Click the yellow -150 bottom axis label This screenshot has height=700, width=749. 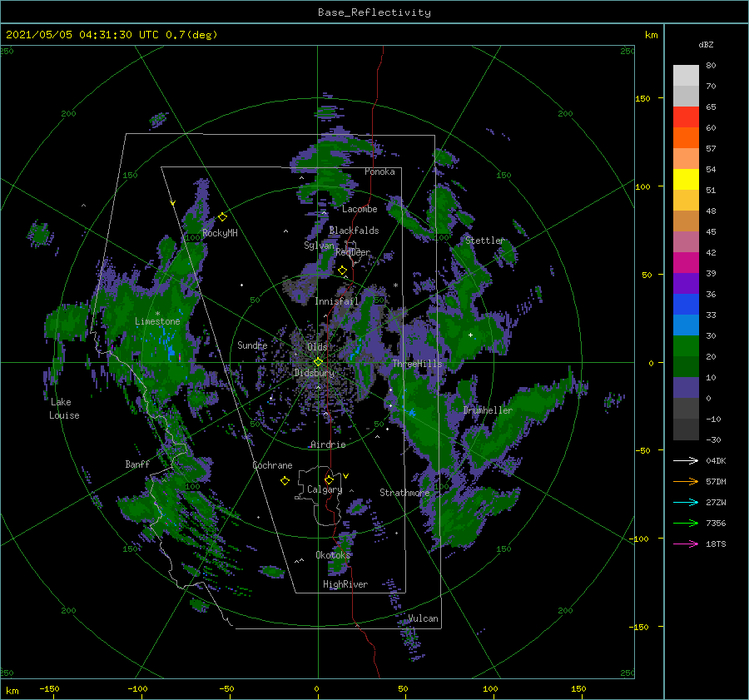click(49, 688)
